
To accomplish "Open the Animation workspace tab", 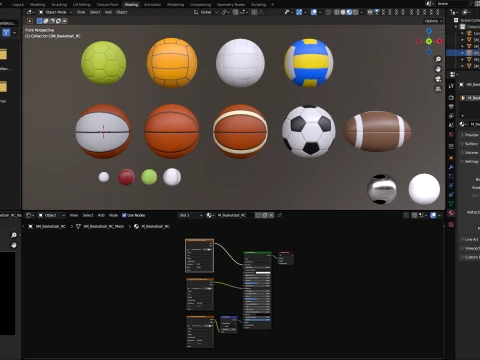I will pos(152,5).
